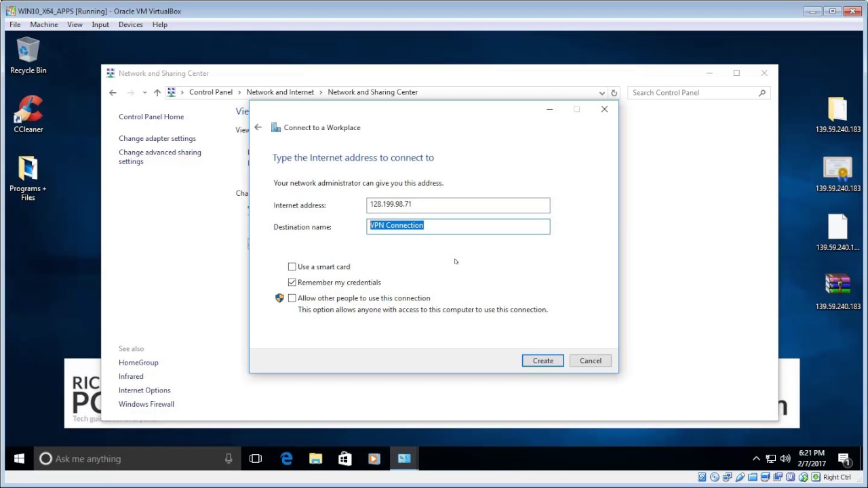The height and width of the screenshot is (488, 868).
Task: Click the VirtualBox network adapter status icon
Action: (728, 477)
